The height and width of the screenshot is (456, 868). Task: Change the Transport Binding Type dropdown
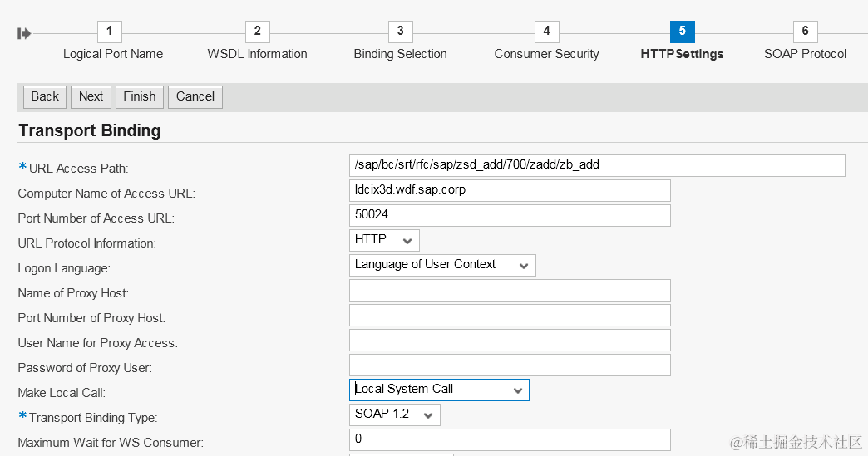click(x=394, y=414)
